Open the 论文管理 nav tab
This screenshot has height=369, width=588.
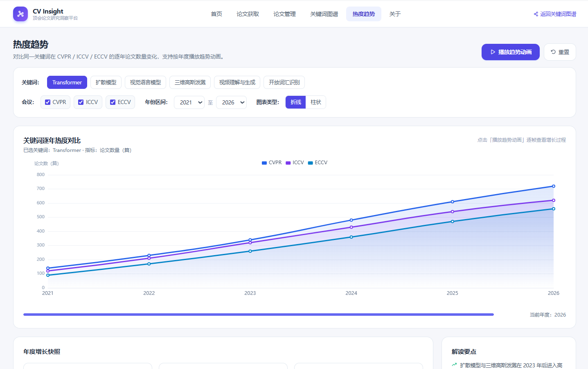pos(285,14)
